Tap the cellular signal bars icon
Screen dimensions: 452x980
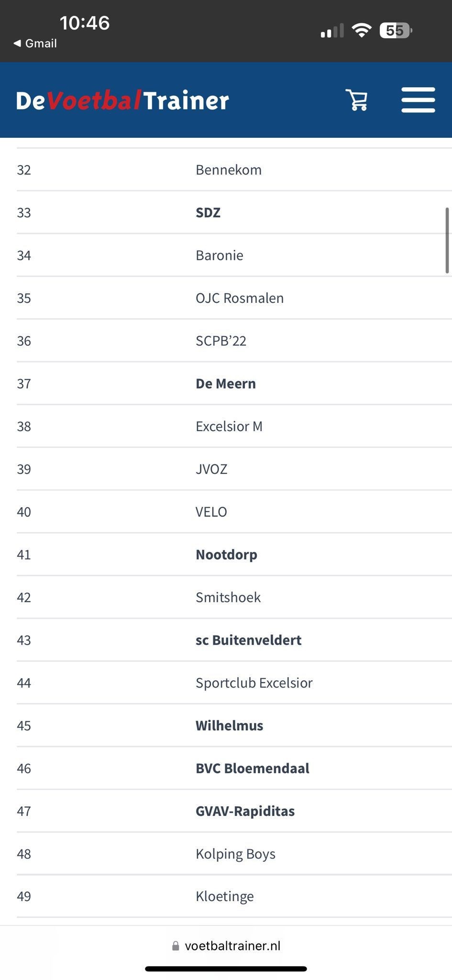pyautogui.click(x=332, y=31)
